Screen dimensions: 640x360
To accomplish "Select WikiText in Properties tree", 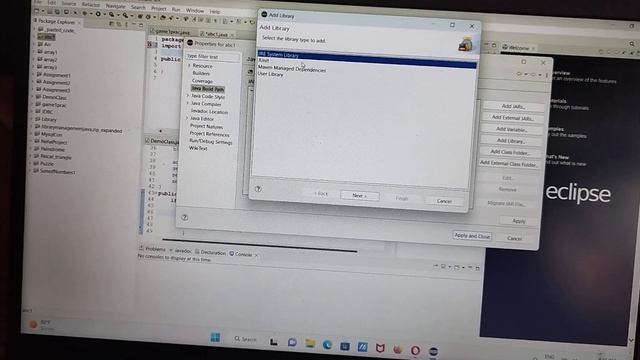I will click(x=198, y=149).
